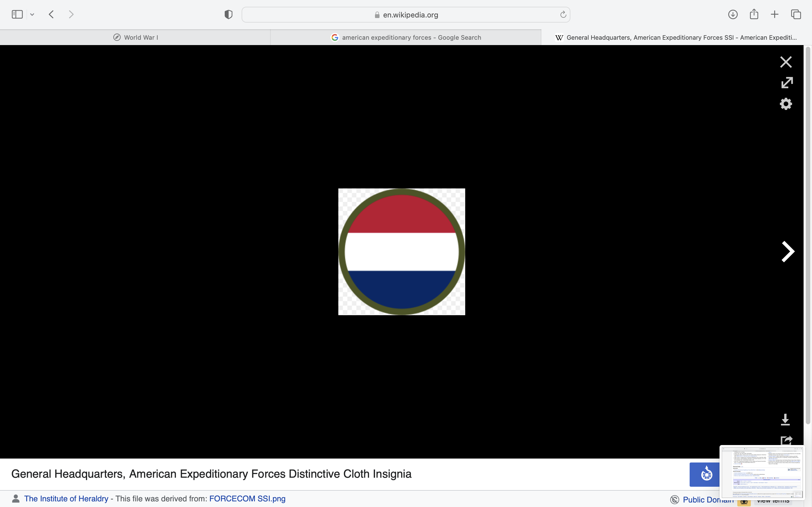Switch to the World War I tab
Image resolution: width=812 pixels, height=507 pixels.
[136, 37]
